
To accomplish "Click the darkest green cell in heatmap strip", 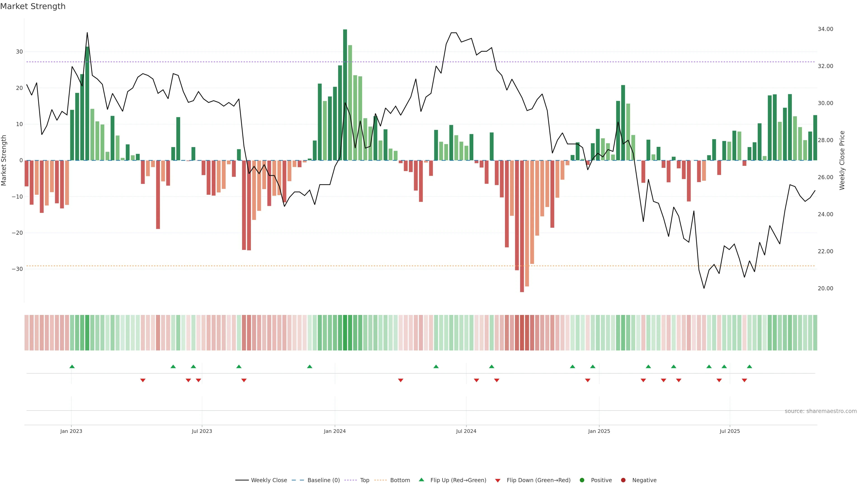I will 345,332.
